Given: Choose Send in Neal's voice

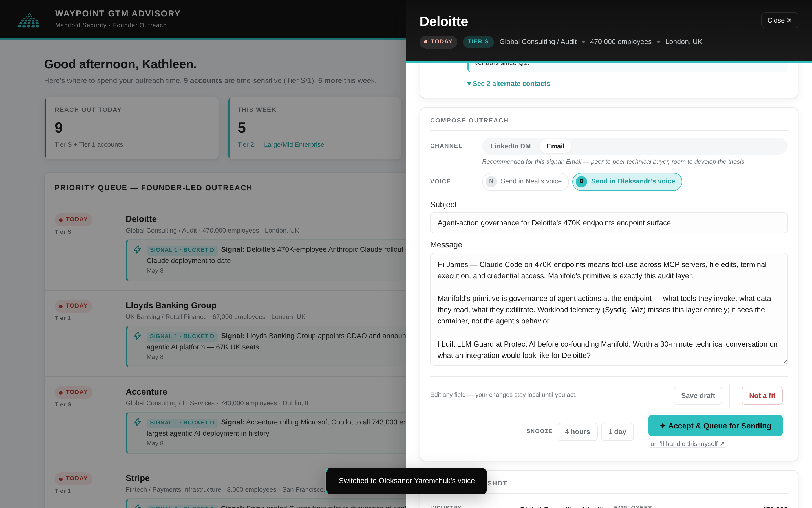Looking at the screenshot, I should [x=525, y=181].
